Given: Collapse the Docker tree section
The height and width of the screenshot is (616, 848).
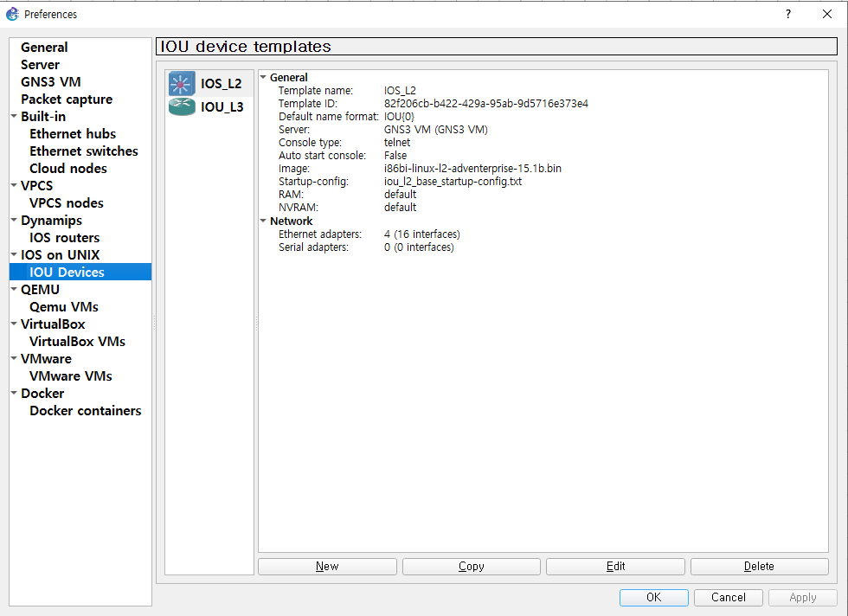Looking at the screenshot, I should (14, 393).
